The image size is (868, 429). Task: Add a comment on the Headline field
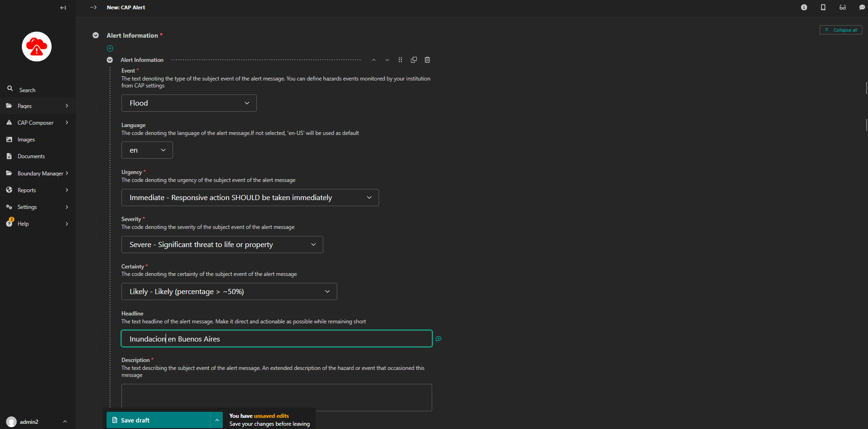pyautogui.click(x=438, y=339)
